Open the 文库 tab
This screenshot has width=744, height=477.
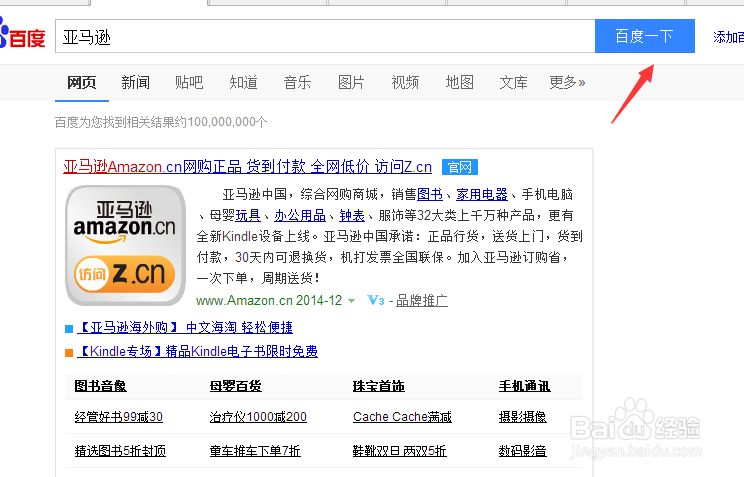513,83
